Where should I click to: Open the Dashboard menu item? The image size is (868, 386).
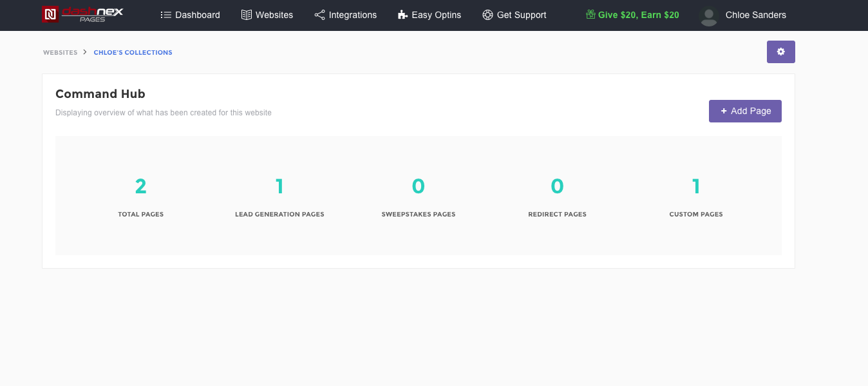point(190,15)
